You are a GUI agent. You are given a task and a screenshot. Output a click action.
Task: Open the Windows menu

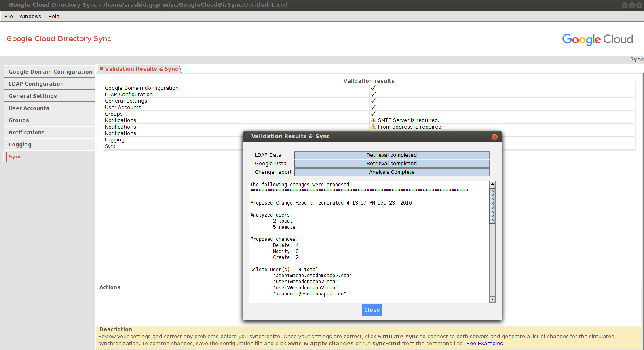pos(30,17)
